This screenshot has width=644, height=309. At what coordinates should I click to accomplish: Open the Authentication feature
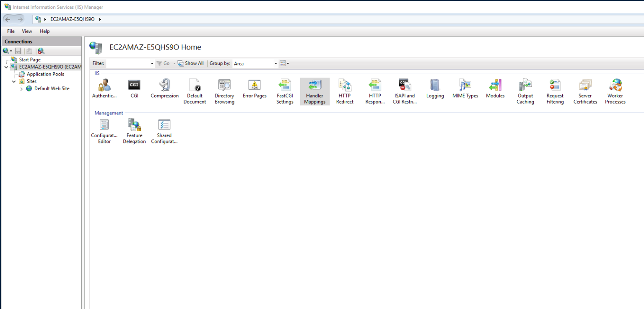pyautogui.click(x=104, y=87)
